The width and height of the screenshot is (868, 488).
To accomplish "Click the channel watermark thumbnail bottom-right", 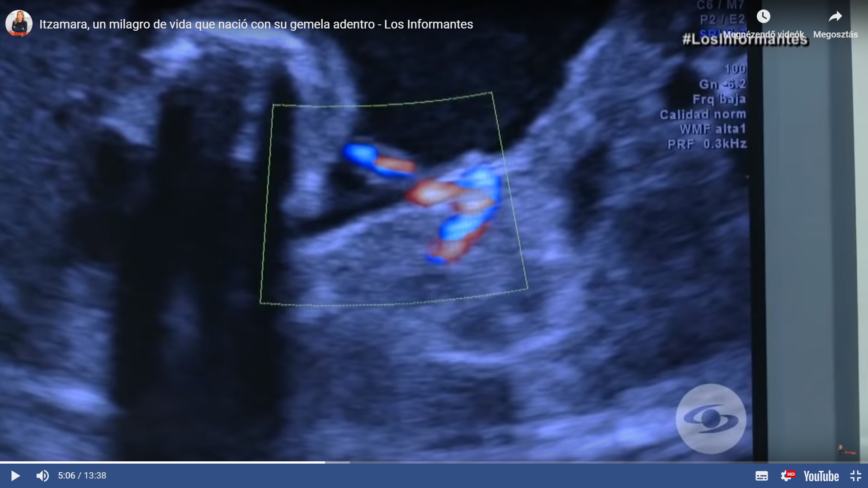I will click(x=846, y=450).
